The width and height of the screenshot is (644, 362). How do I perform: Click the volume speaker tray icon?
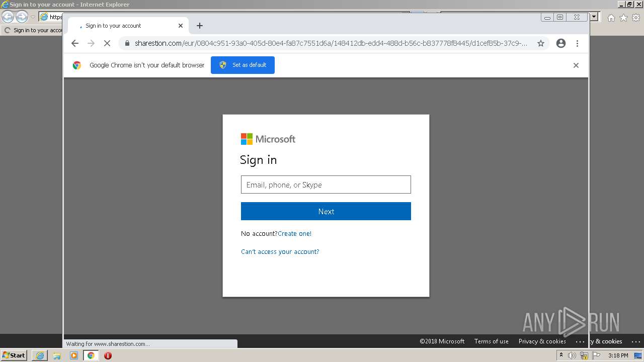click(x=572, y=355)
